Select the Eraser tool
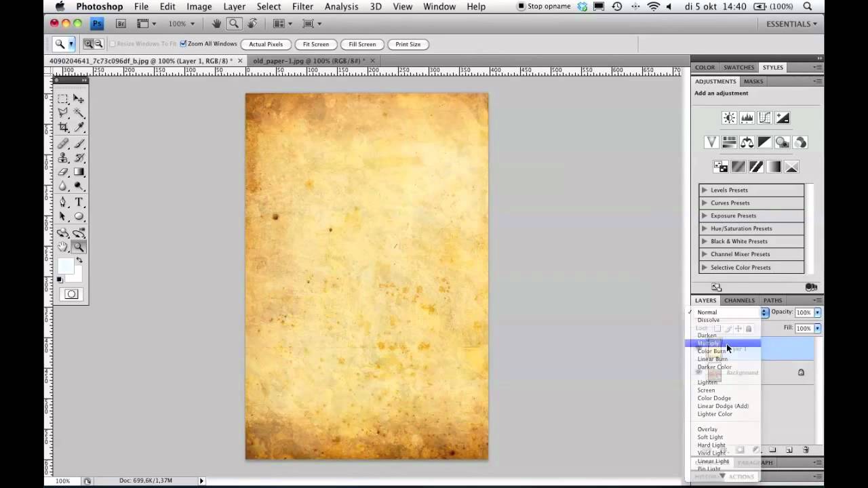 pyautogui.click(x=63, y=172)
